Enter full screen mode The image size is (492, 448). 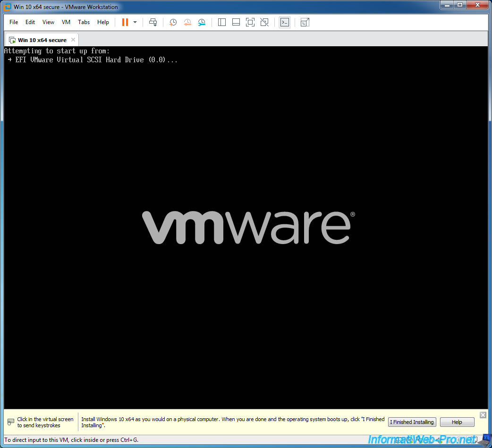pos(250,22)
